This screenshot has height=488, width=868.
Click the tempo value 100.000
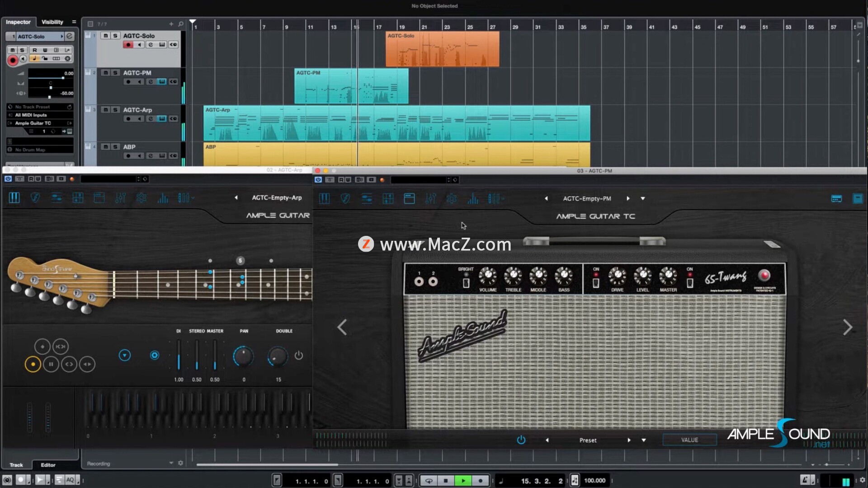click(x=594, y=481)
